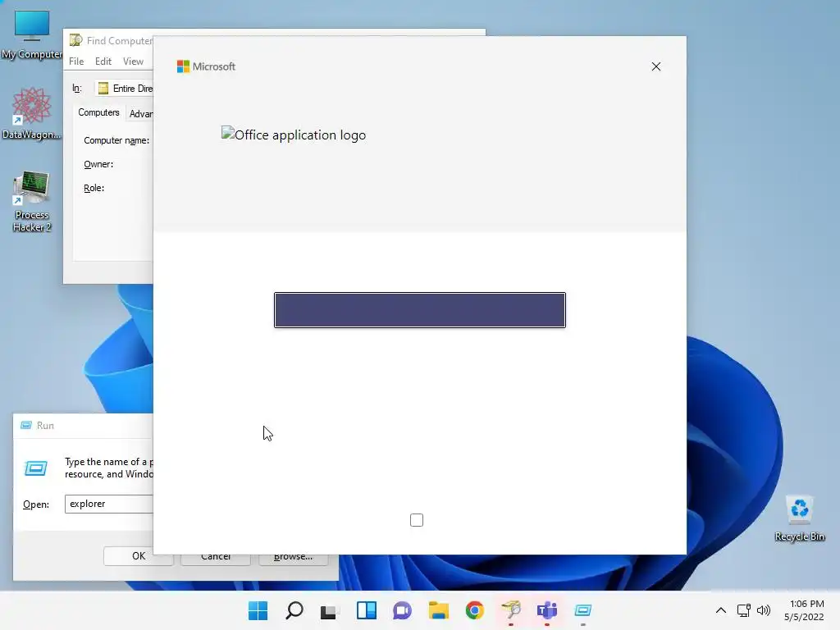840x630 pixels.
Task: Select the Computers tab in Find Computers
Action: coord(98,112)
